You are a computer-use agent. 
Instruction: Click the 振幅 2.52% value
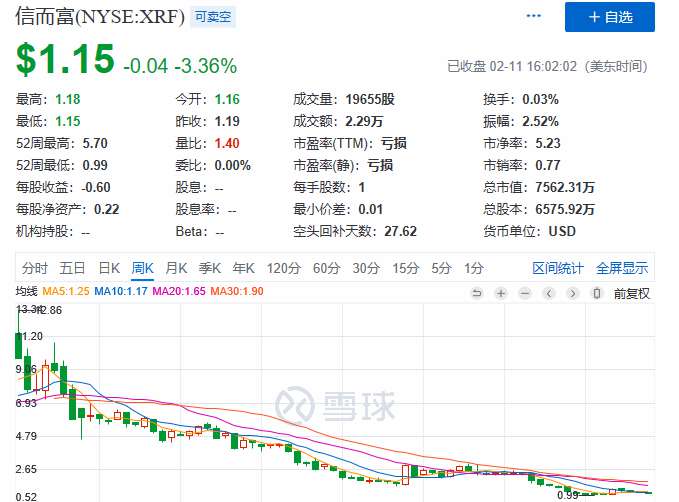click(540, 121)
